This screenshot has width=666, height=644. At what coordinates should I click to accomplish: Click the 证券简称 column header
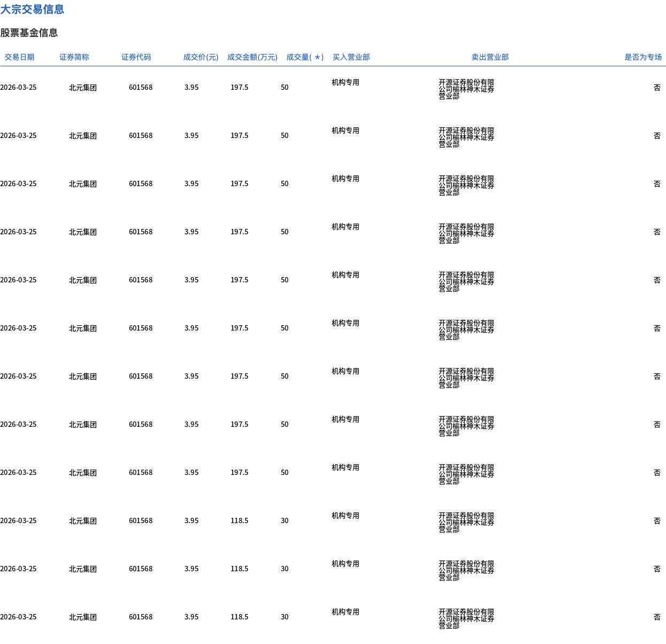pos(74,57)
